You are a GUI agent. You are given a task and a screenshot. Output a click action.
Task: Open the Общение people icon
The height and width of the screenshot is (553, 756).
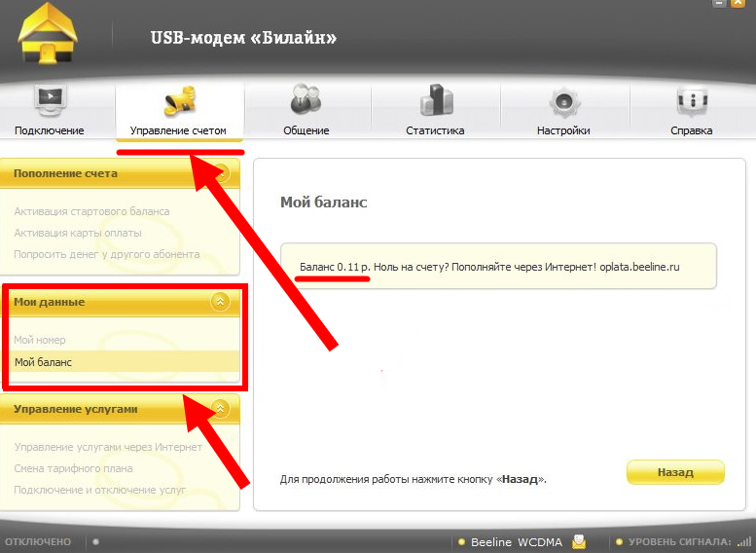click(306, 100)
